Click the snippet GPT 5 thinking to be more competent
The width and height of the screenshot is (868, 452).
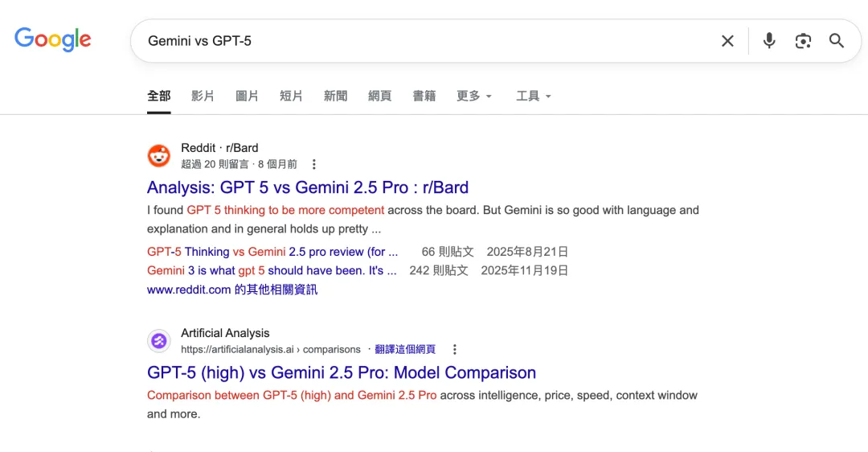click(x=285, y=210)
